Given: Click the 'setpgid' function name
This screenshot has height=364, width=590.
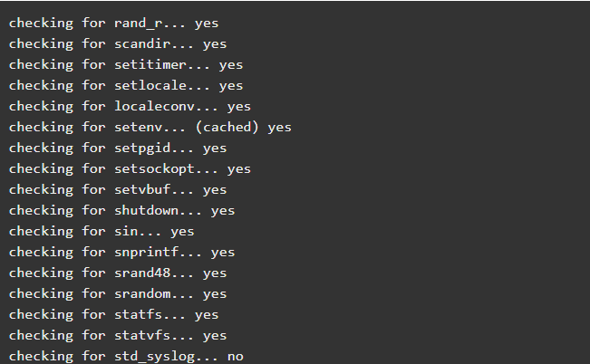Looking at the screenshot, I should tap(142, 148).
